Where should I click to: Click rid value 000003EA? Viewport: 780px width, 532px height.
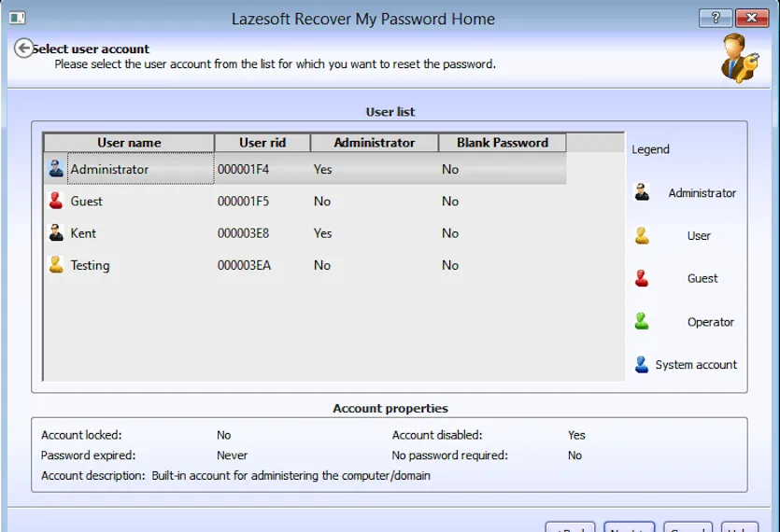244,265
